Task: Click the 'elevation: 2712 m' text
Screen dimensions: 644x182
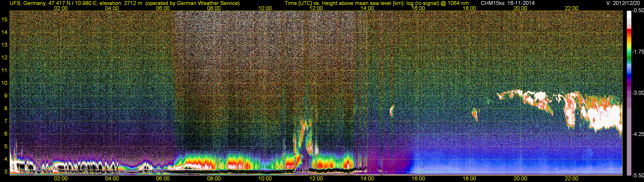Action: tap(121, 3)
